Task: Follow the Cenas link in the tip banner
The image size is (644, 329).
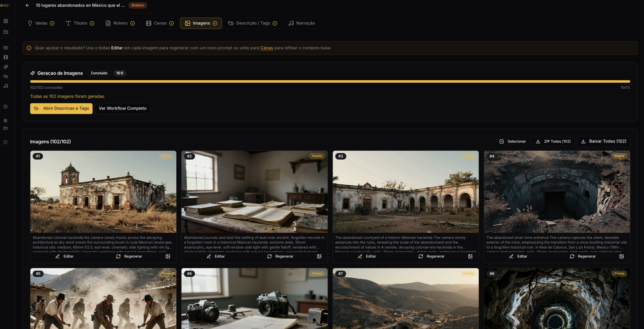Action: (267, 48)
